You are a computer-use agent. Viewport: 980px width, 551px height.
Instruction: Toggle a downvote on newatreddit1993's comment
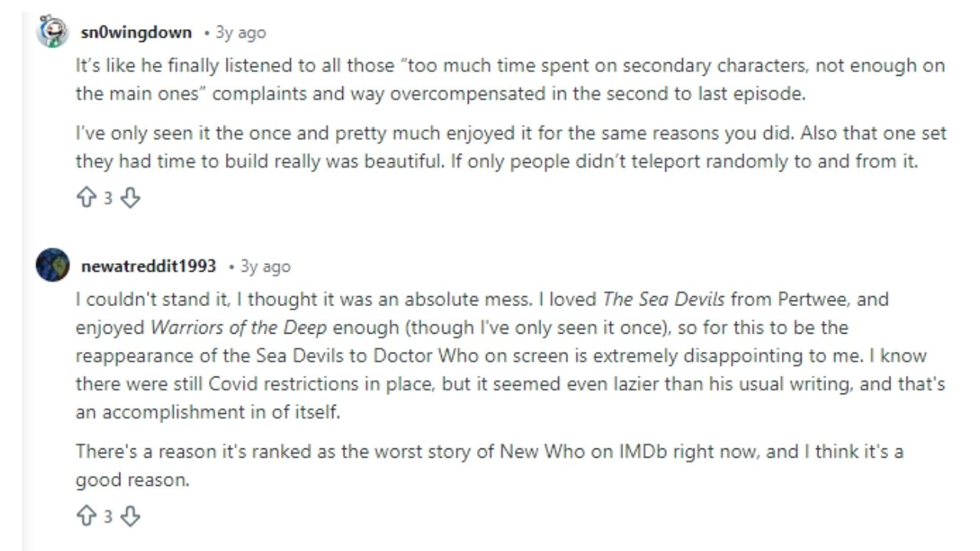129,516
